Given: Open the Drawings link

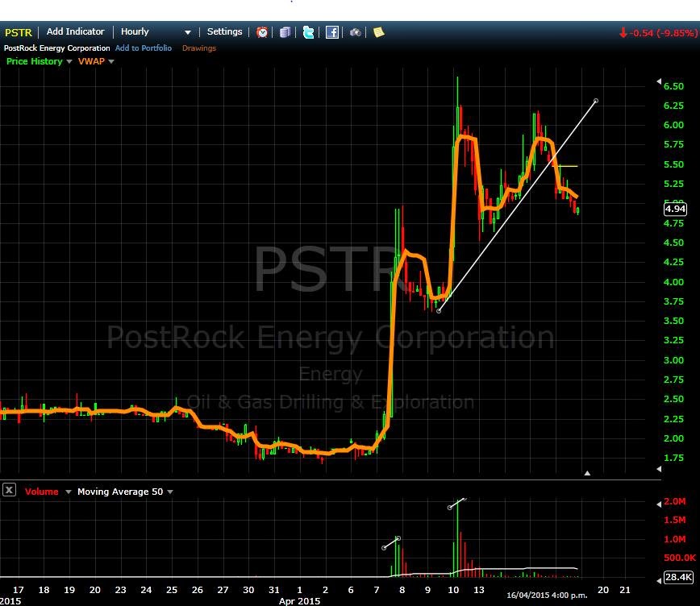Looking at the screenshot, I should tap(199, 48).
